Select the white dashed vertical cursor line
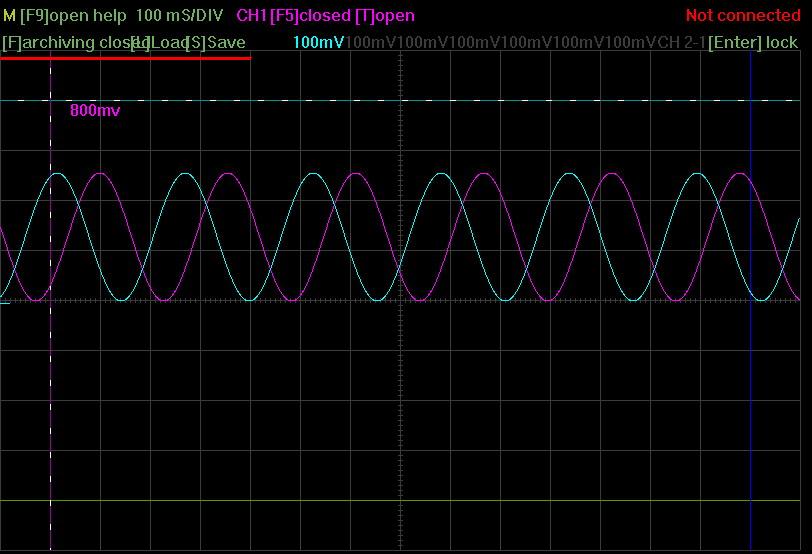 (50, 300)
